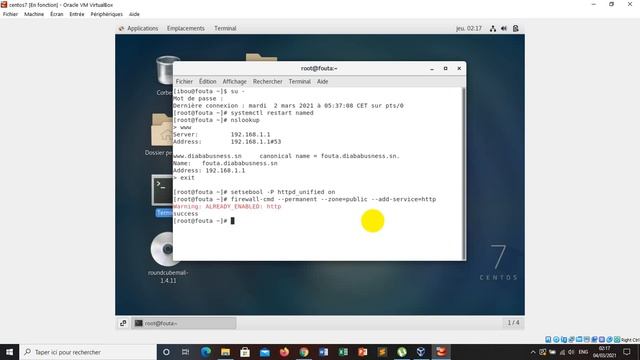The width and height of the screenshot is (640, 360).
Task: Open Fichier menu in the terminal window
Action: (x=184, y=82)
